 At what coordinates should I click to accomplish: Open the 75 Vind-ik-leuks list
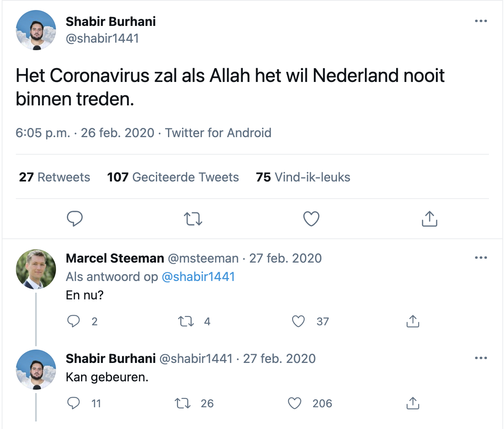click(x=303, y=177)
